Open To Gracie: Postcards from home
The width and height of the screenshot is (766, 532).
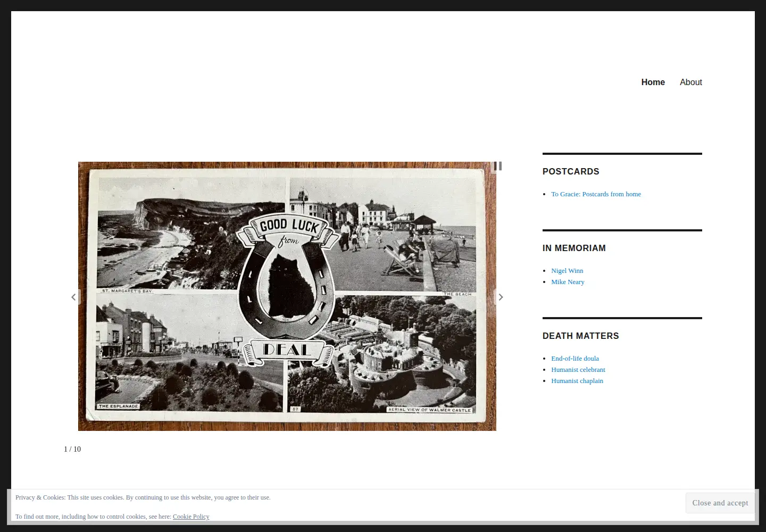point(596,194)
